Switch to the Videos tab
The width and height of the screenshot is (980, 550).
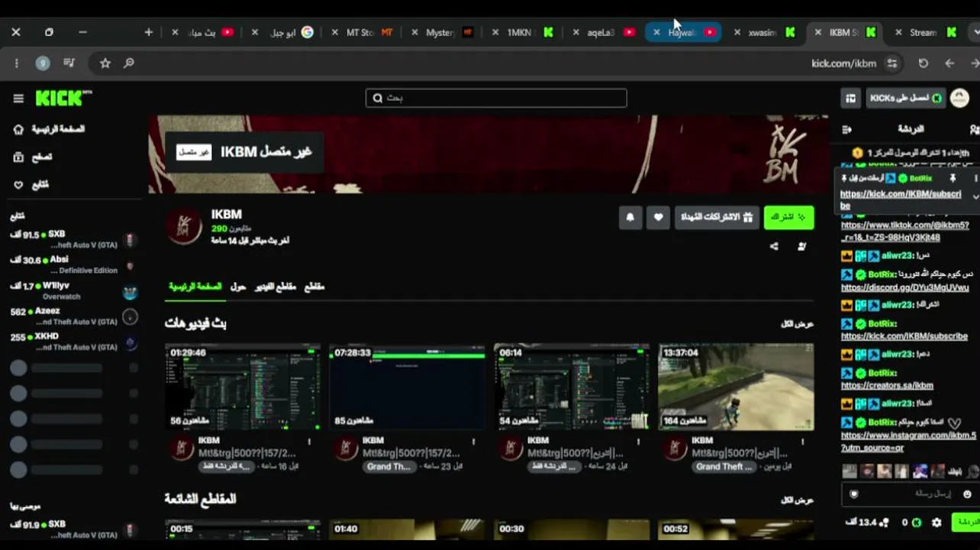click(x=275, y=286)
